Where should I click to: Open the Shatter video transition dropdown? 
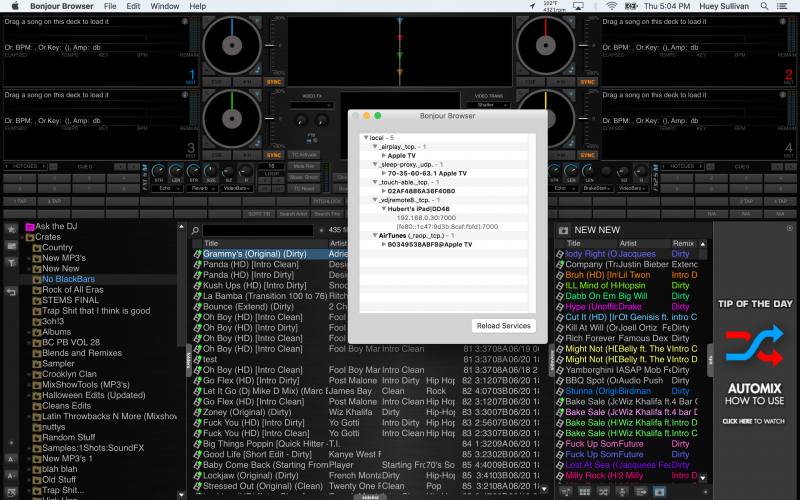coord(487,104)
